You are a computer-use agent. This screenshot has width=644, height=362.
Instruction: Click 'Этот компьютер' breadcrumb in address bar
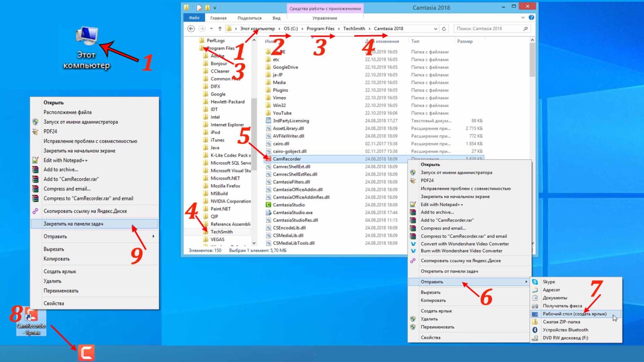click(x=257, y=28)
